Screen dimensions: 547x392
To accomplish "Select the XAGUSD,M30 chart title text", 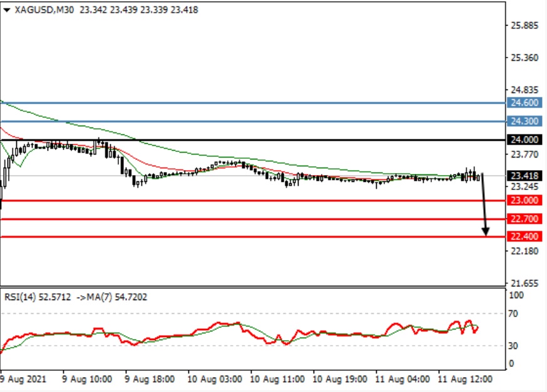I will click(x=44, y=10).
